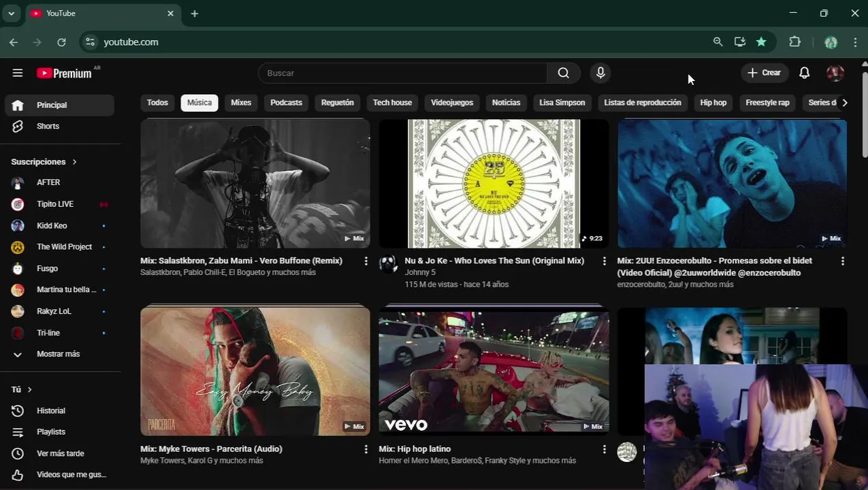Open options for Myke Towers Parcerita mix
This screenshot has height=490, width=868.
click(x=366, y=450)
